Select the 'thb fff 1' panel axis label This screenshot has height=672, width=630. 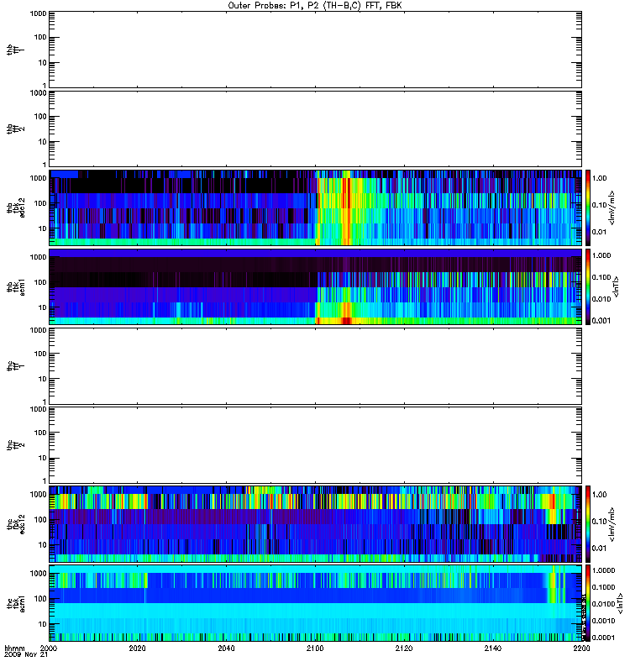point(15,50)
